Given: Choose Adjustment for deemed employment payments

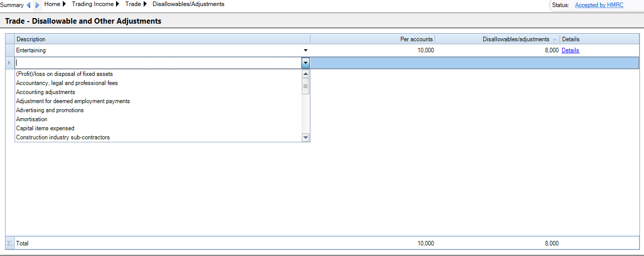Looking at the screenshot, I should click(158, 101).
